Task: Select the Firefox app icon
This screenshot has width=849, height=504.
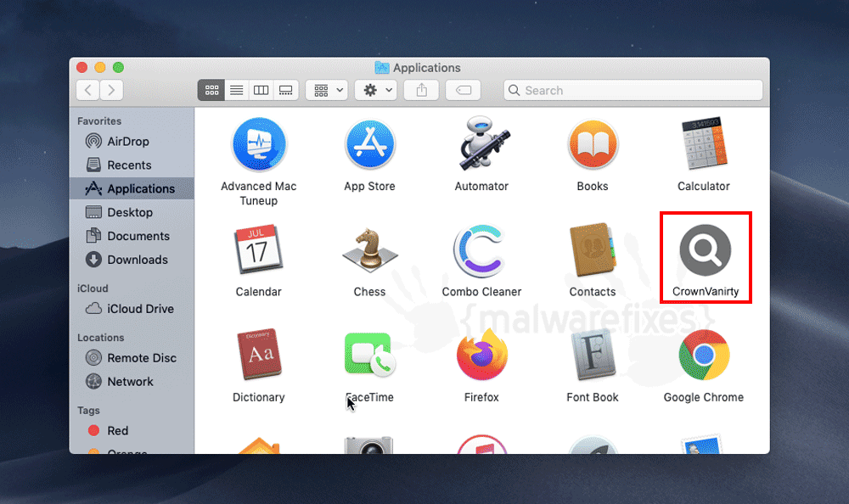Action: [482, 355]
